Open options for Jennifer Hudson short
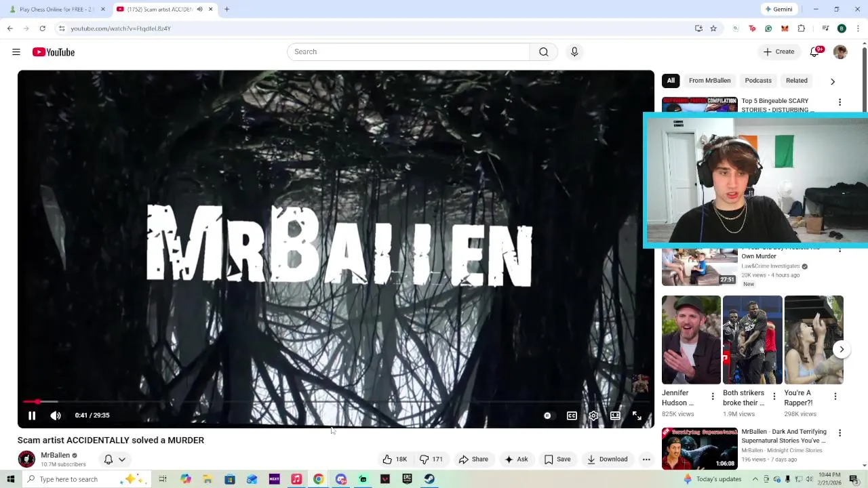 click(712, 396)
